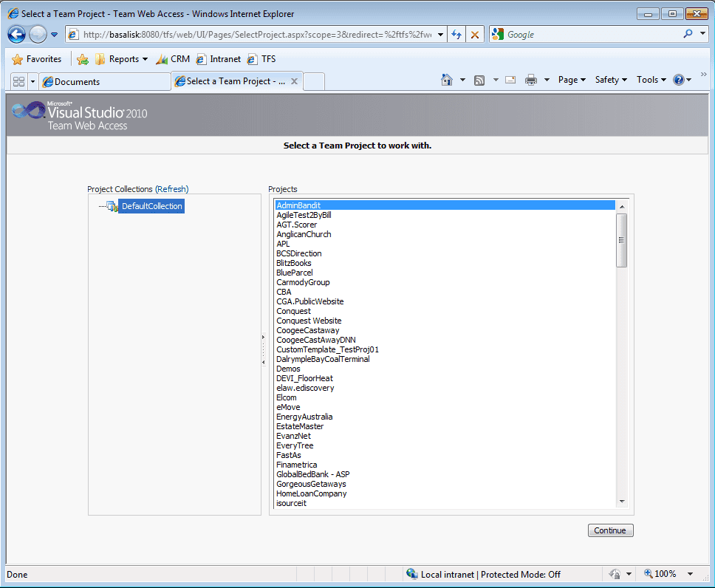Viewport: 715px width, 588px height.
Task: Click the Refresh link beside Project Collections
Action: (x=171, y=189)
